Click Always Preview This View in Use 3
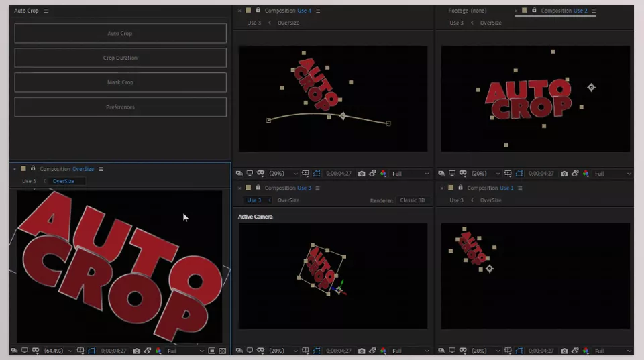The width and height of the screenshot is (644, 360). click(x=239, y=351)
